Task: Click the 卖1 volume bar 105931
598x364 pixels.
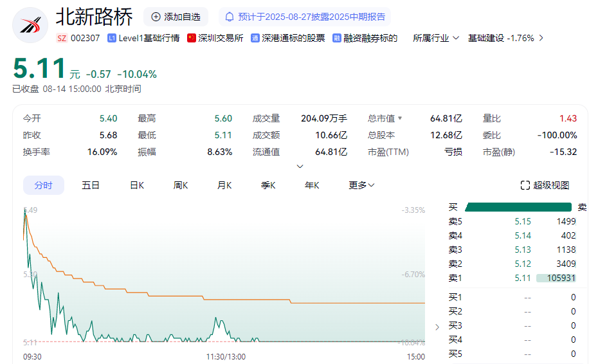Action: [556, 278]
